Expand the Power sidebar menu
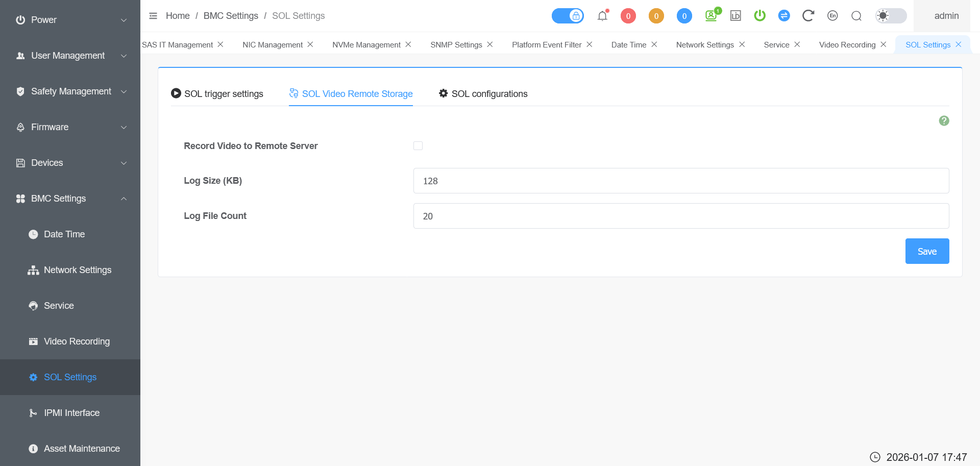Image resolution: width=980 pixels, height=466 pixels. coord(70,20)
